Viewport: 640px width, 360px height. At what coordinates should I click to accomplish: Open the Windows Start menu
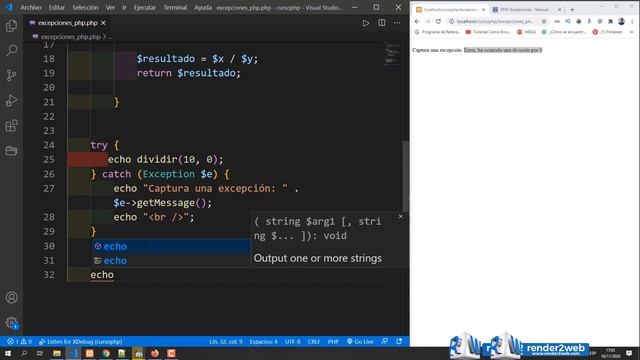(x=8, y=353)
